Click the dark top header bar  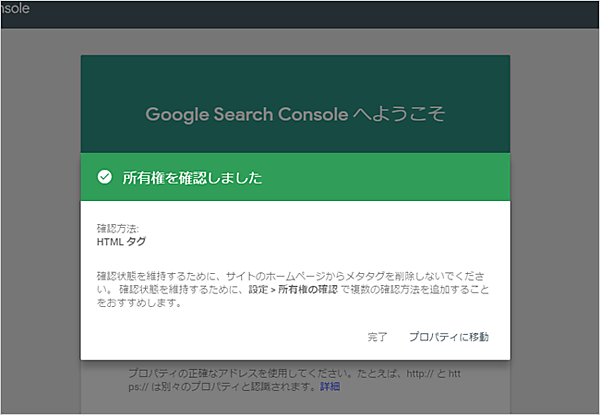pyautogui.click(x=300, y=11)
